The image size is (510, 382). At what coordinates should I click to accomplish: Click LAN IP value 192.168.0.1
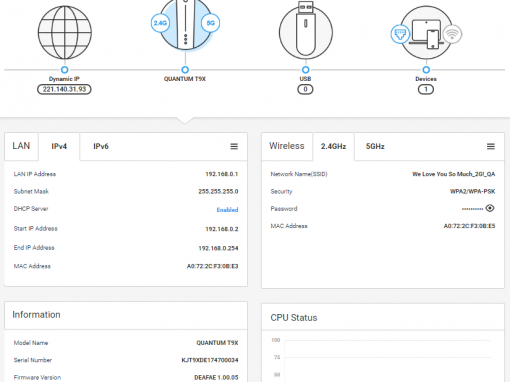[x=222, y=174]
